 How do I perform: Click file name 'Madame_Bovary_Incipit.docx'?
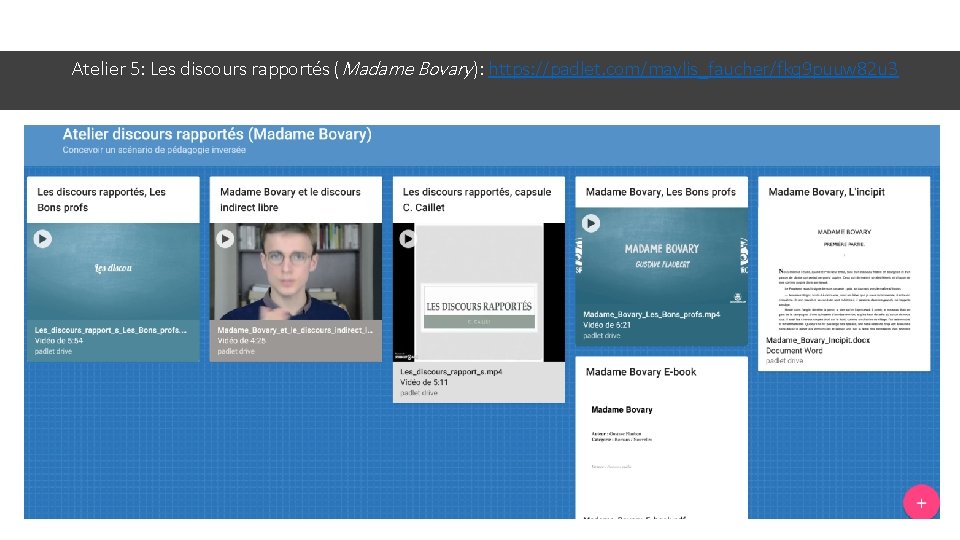click(x=818, y=340)
